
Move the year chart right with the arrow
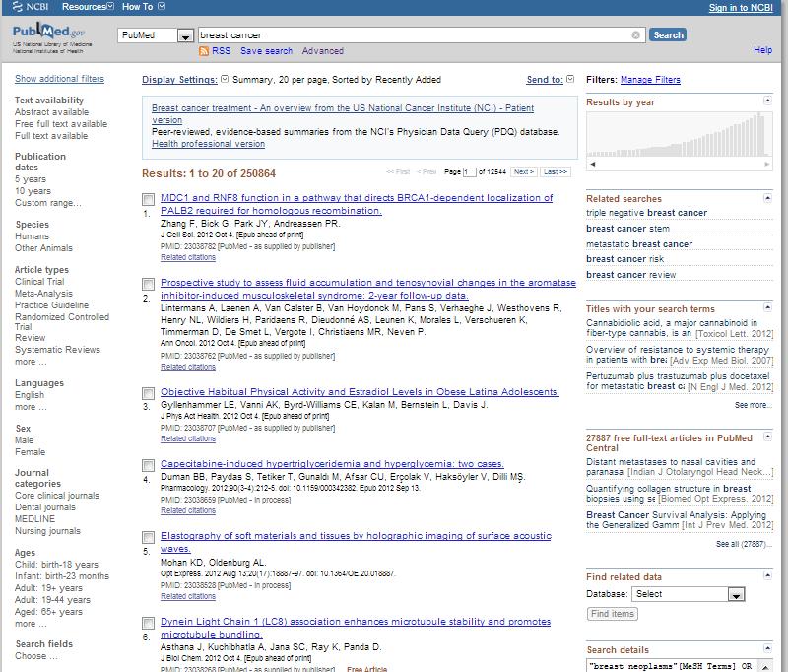click(767, 164)
